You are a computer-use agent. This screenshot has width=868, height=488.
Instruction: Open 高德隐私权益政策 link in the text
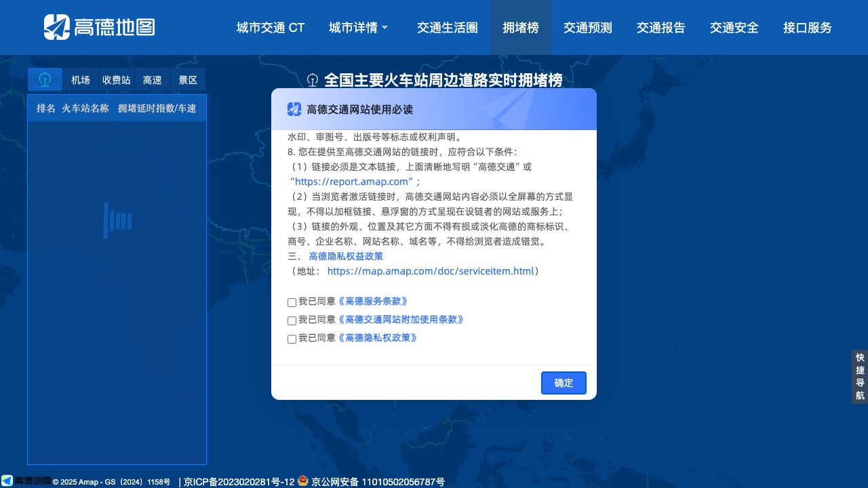(346, 256)
